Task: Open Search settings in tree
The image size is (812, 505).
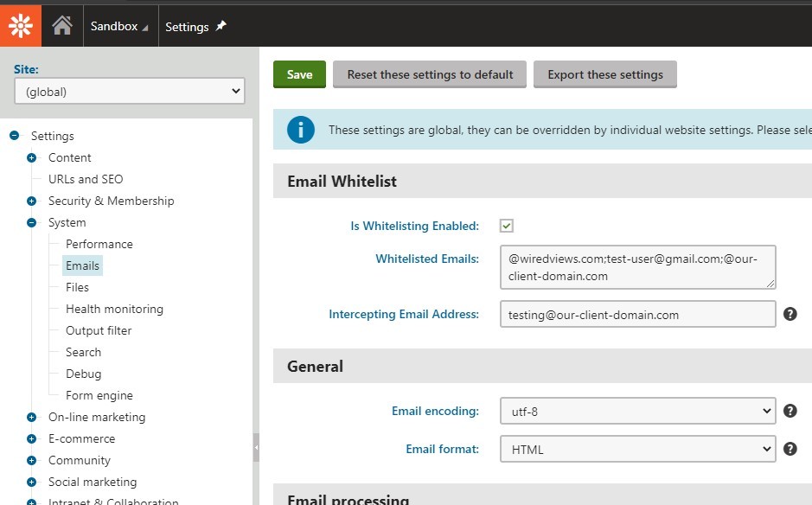Action: click(x=83, y=352)
